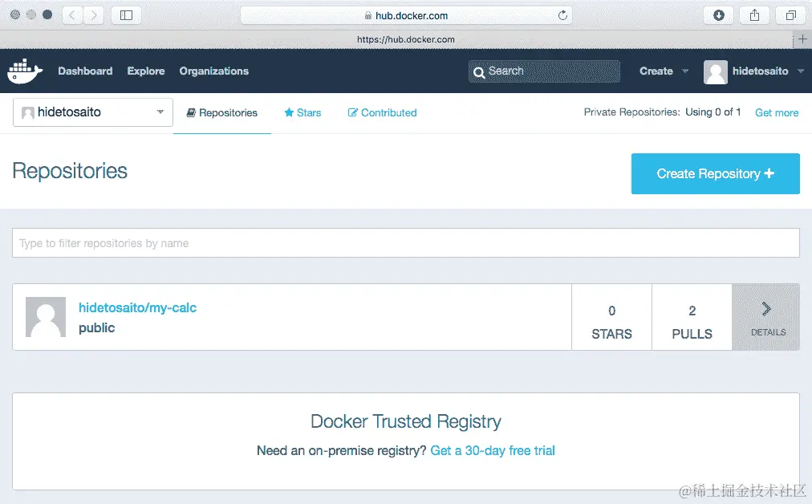Focus the filter repositories by name field

pos(406,243)
